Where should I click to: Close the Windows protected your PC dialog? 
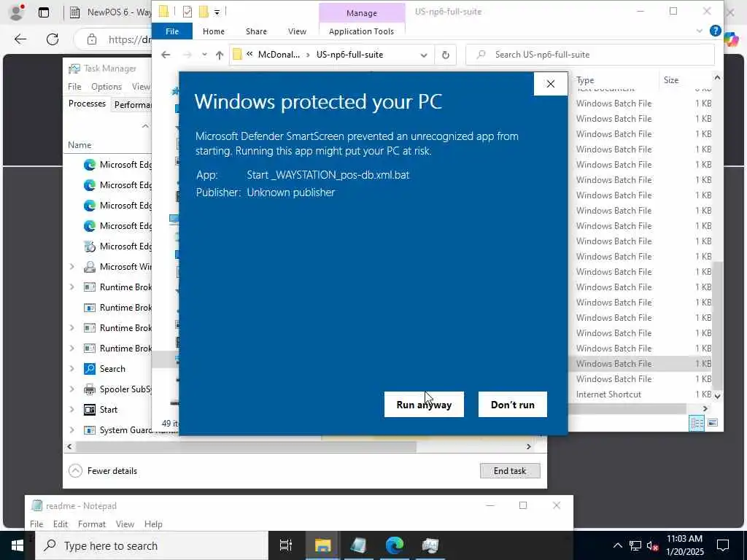[550, 84]
